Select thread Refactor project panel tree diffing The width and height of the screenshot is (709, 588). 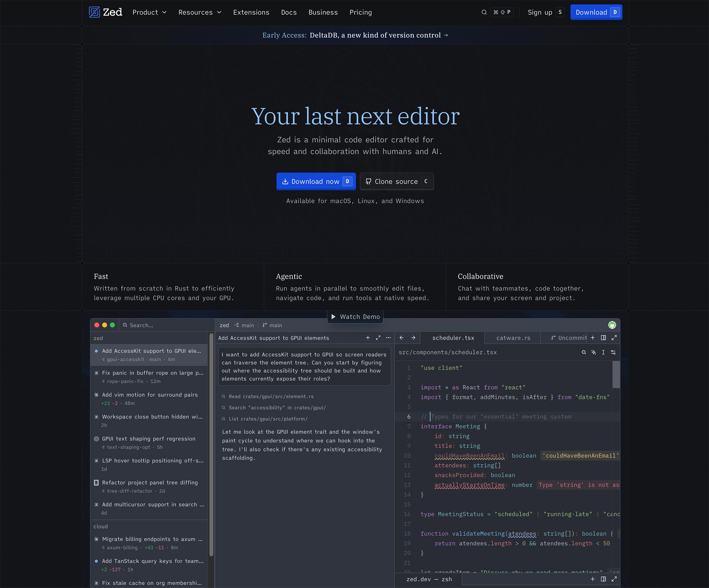click(x=149, y=487)
